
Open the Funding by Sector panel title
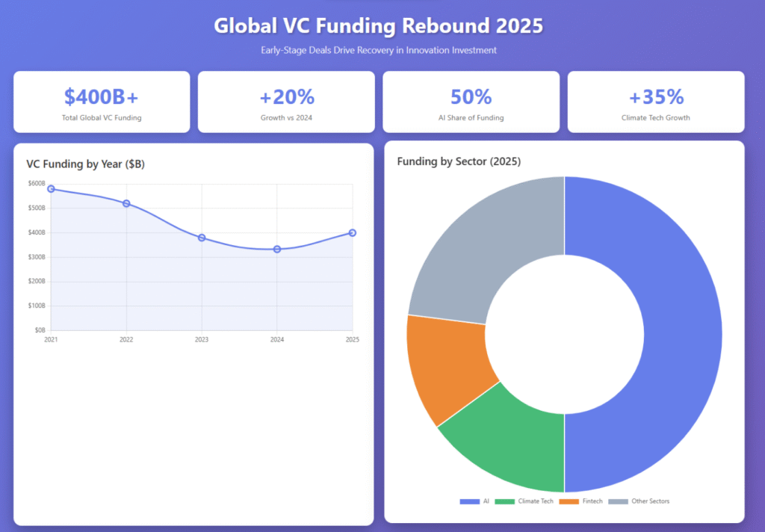[458, 161]
